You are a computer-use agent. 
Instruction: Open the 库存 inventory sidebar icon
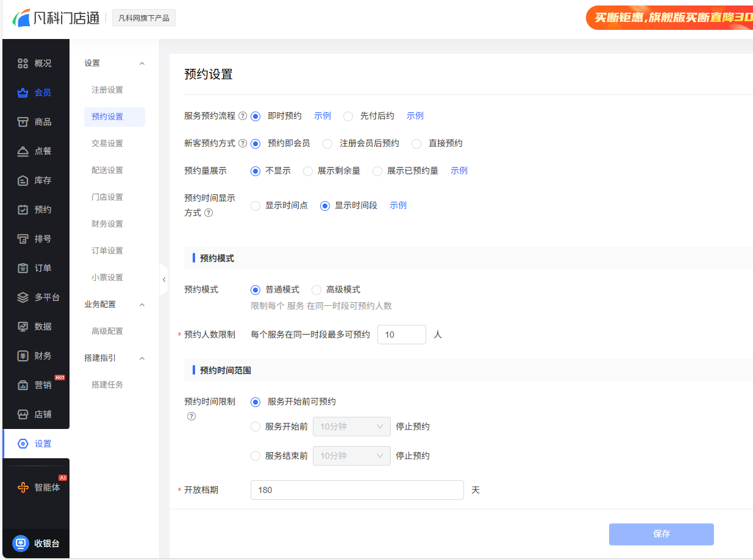[x=23, y=180]
